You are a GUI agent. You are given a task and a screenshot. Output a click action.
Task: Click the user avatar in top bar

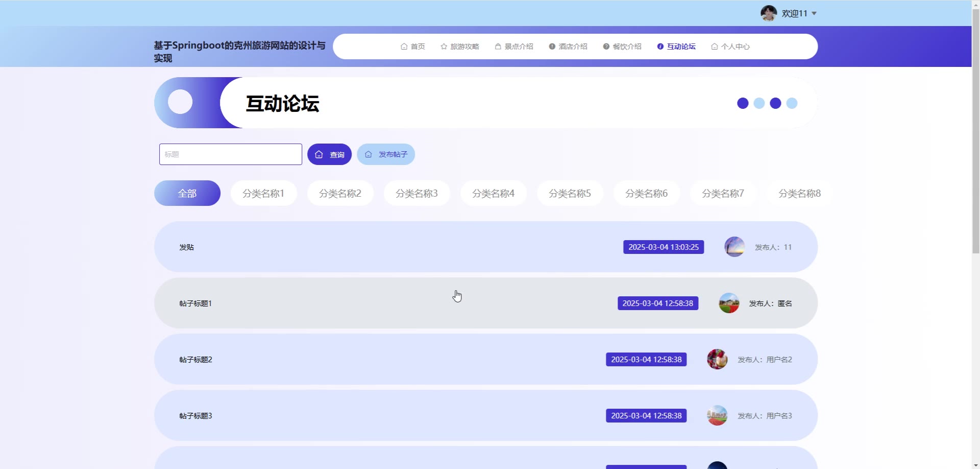[768, 13]
